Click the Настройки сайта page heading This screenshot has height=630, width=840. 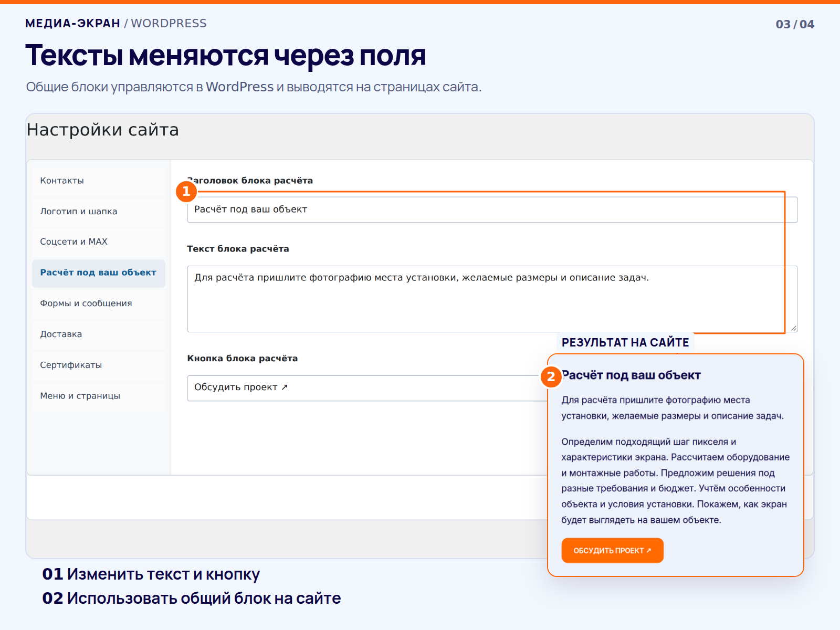tap(103, 130)
